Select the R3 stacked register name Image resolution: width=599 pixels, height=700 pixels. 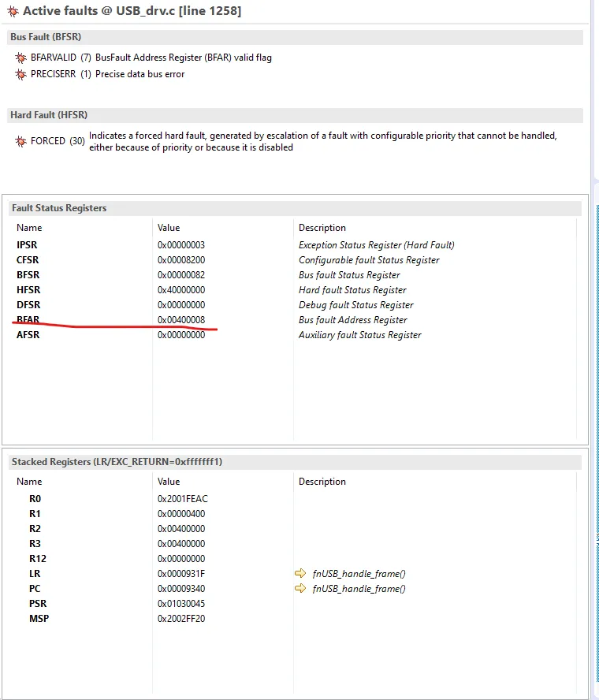[x=35, y=544]
